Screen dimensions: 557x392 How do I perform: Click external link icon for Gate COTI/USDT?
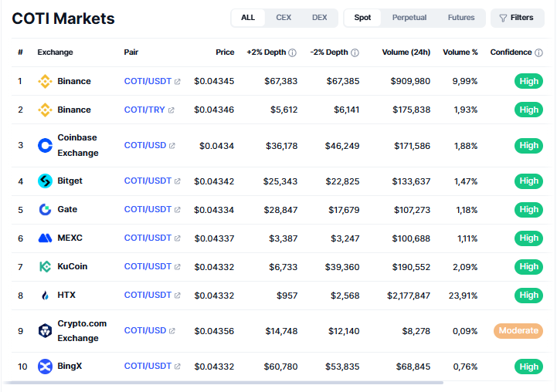[177, 210]
